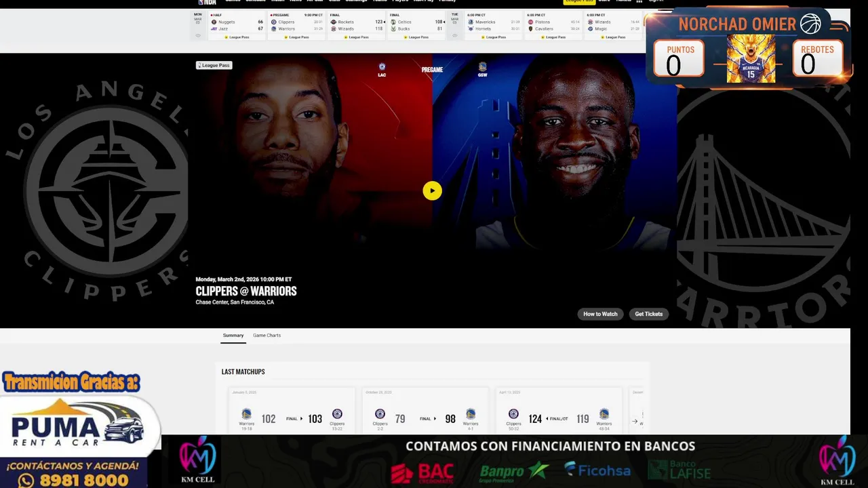Click the Clippers logo in the pregame scoreboard card
Viewport: 868px width, 488px height.
[x=274, y=22]
